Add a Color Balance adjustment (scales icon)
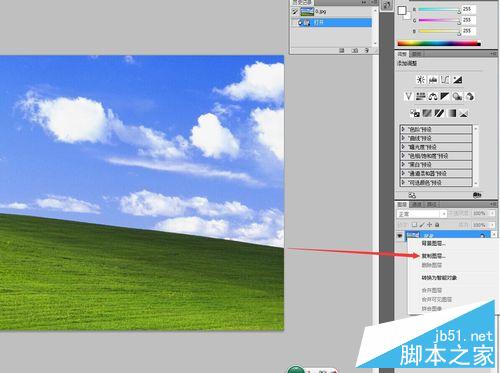The height and width of the screenshot is (373, 500). 433,96
